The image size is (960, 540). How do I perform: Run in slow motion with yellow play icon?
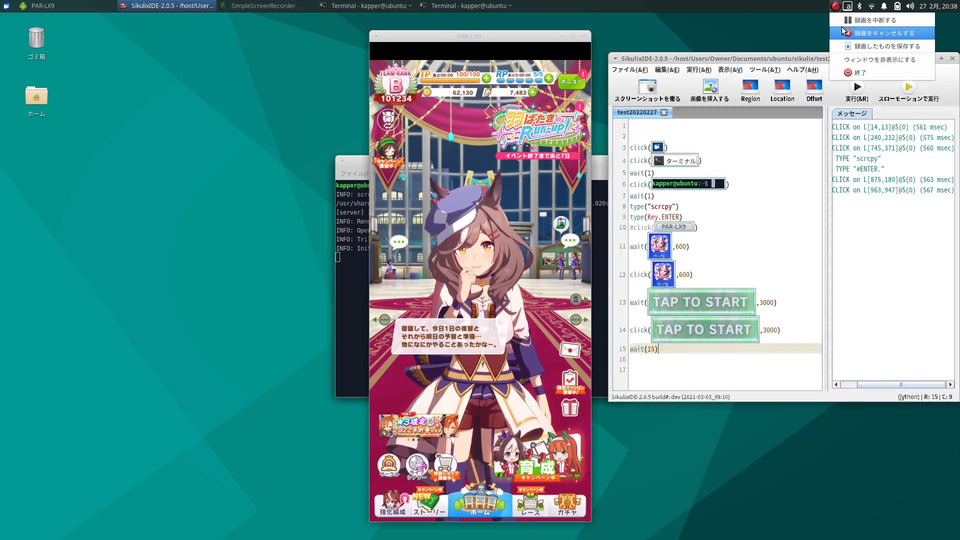point(909,87)
